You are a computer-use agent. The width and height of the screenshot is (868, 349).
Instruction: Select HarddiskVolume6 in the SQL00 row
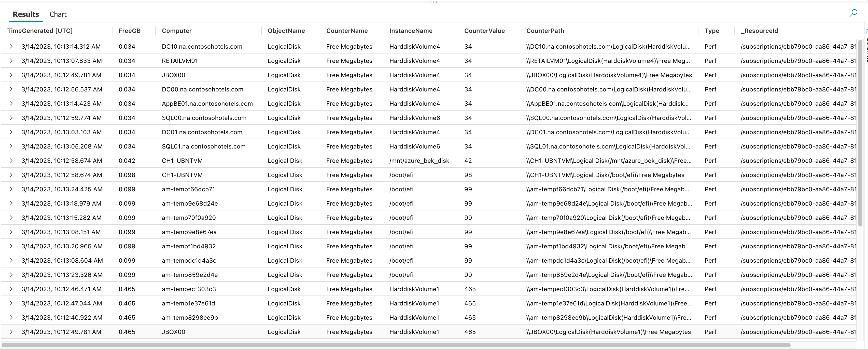414,118
